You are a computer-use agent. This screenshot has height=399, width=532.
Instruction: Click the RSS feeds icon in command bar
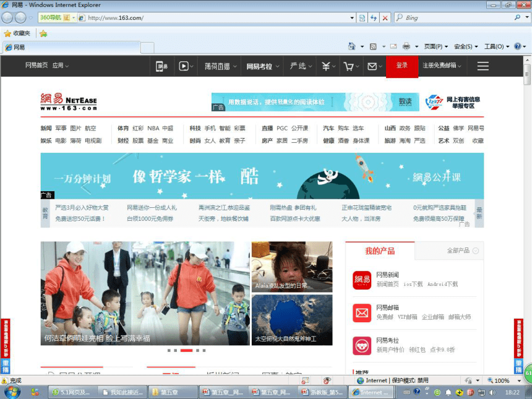373,46
